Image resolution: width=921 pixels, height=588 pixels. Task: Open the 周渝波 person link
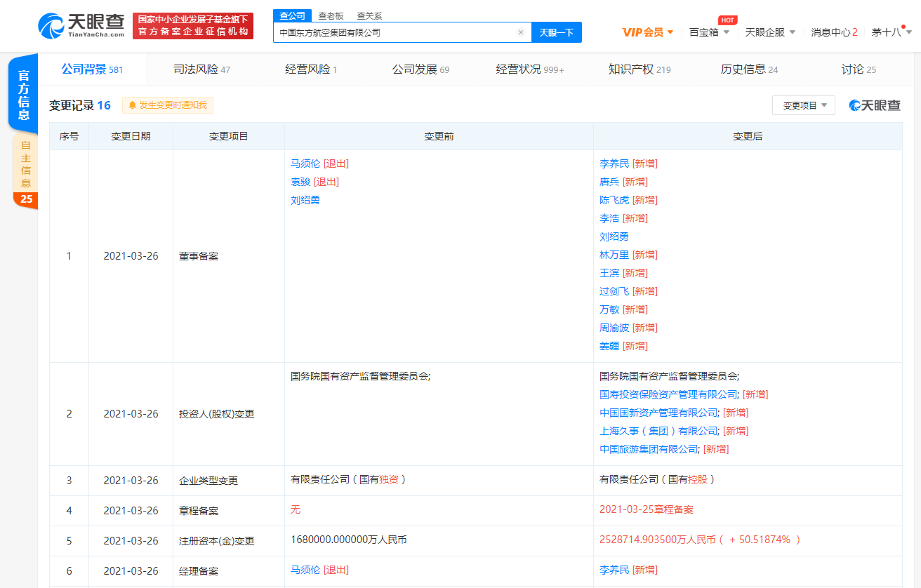614,328
